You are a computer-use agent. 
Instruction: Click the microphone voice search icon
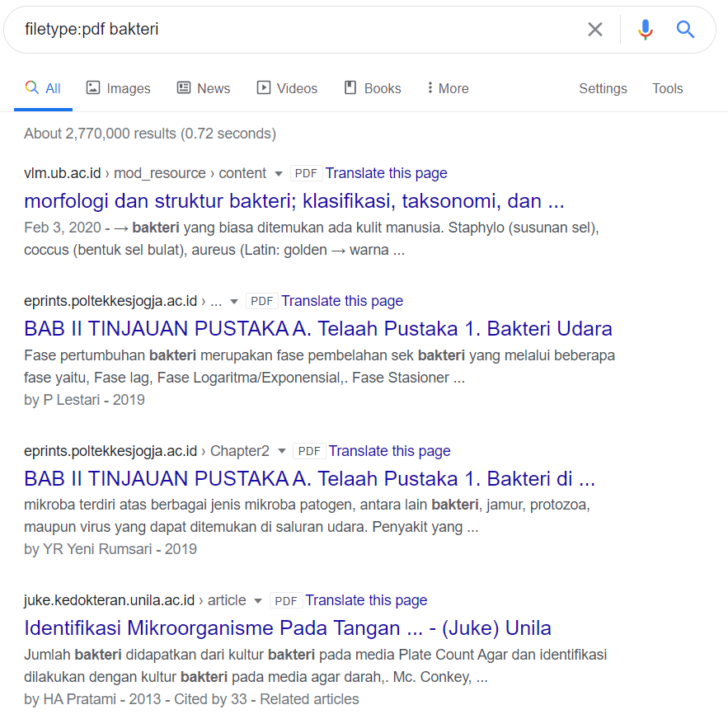(x=645, y=30)
